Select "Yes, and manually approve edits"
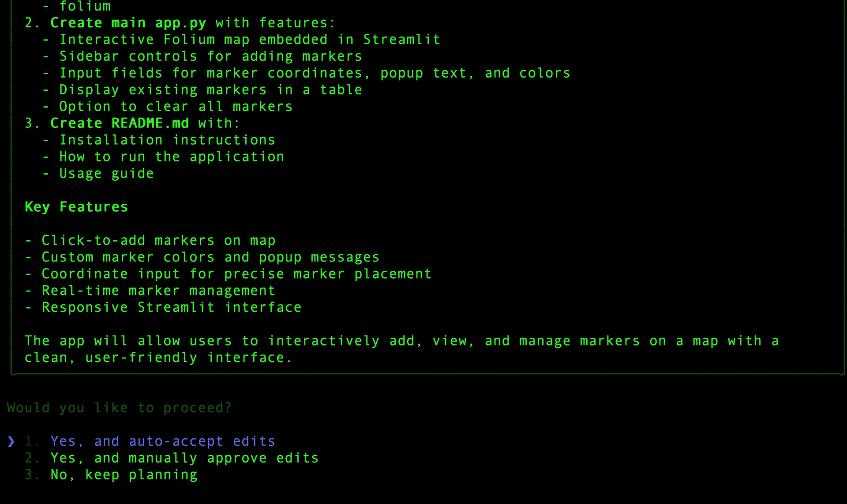 tap(184, 458)
